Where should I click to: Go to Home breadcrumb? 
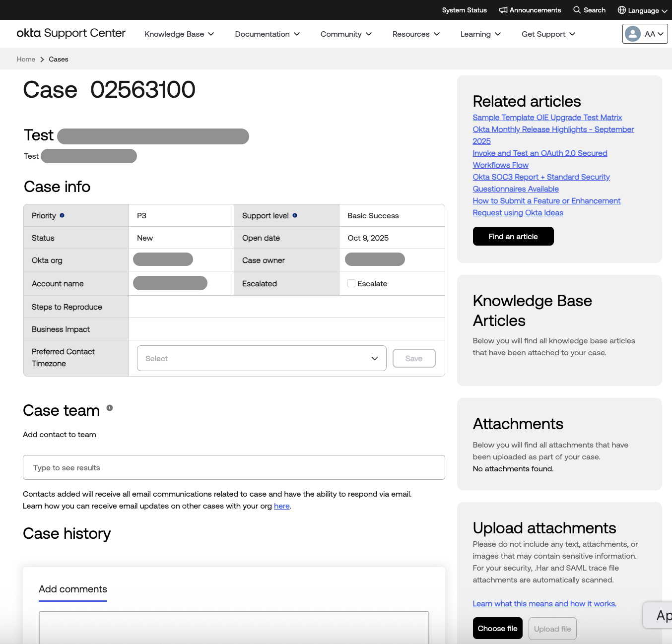point(26,59)
